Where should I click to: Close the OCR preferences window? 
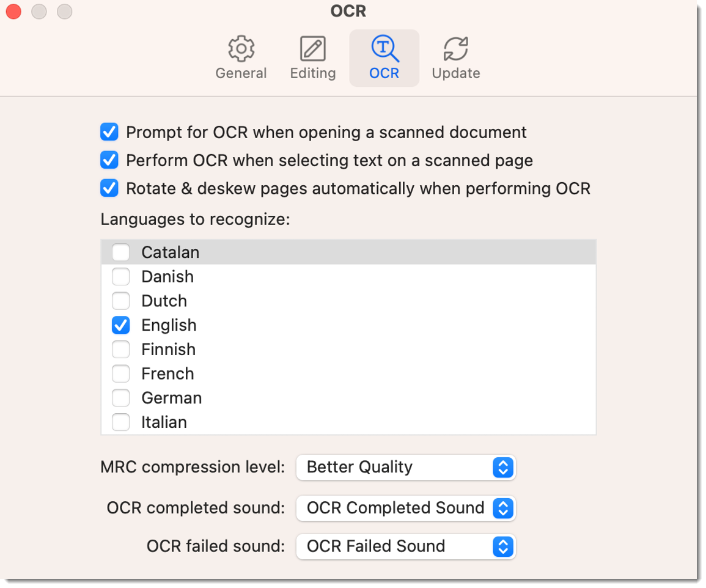click(x=13, y=11)
